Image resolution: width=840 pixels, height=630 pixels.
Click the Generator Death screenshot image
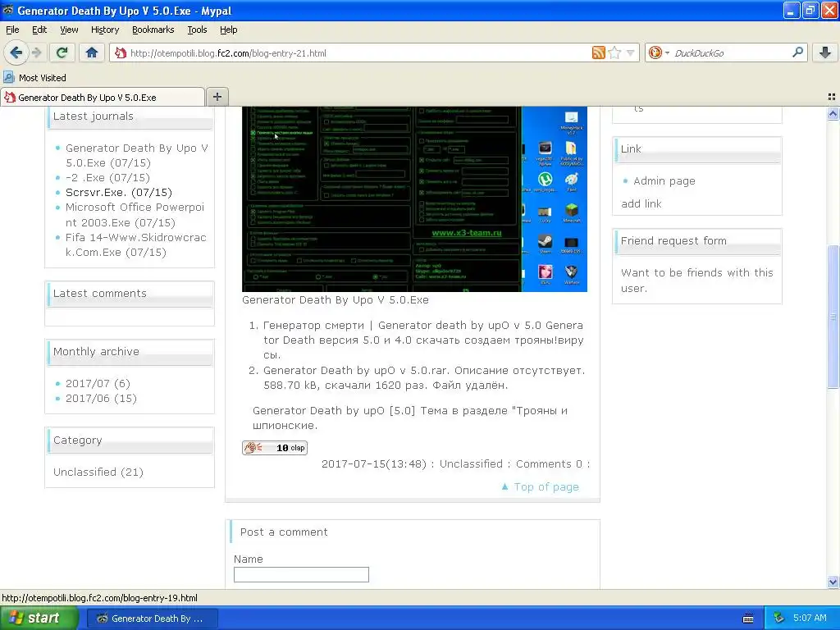click(414, 199)
